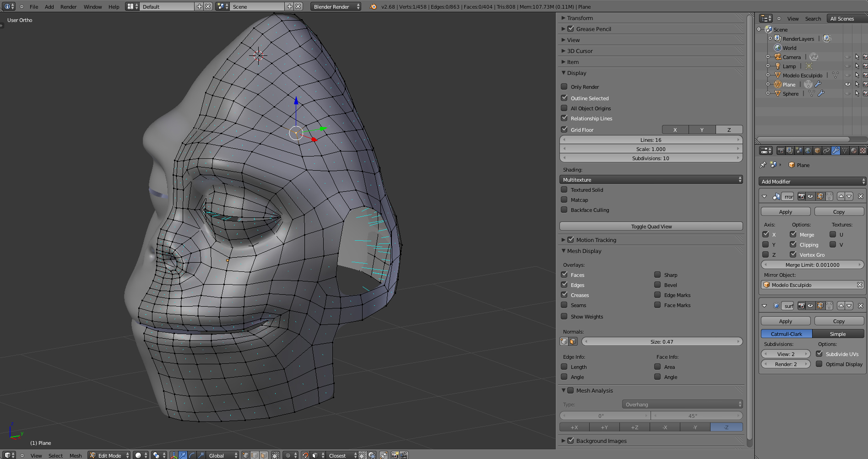Adjust the normals Size slider
This screenshot has width=868, height=459.
click(662, 341)
